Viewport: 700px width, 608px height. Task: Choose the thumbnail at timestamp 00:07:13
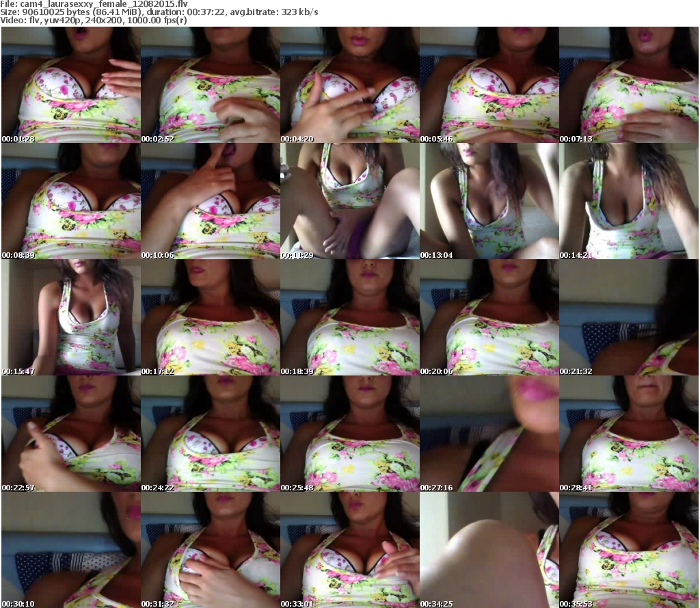[x=629, y=85]
